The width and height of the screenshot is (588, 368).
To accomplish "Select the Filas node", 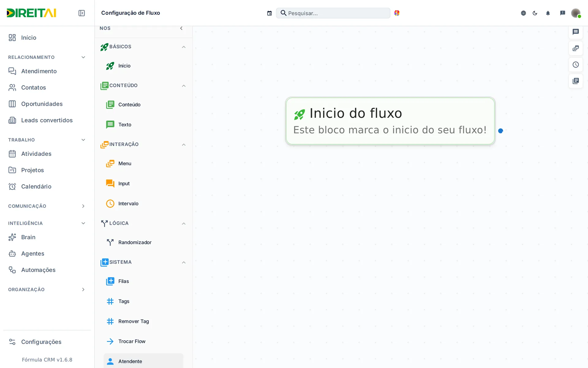I will tap(143, 281).
